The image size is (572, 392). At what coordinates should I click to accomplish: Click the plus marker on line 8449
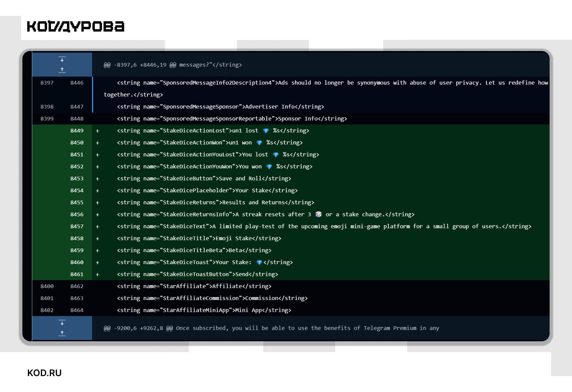pos(98,131)
